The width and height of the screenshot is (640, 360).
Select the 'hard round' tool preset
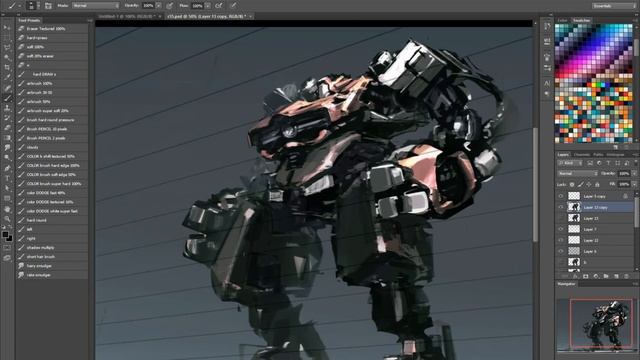tap(52, 220)
